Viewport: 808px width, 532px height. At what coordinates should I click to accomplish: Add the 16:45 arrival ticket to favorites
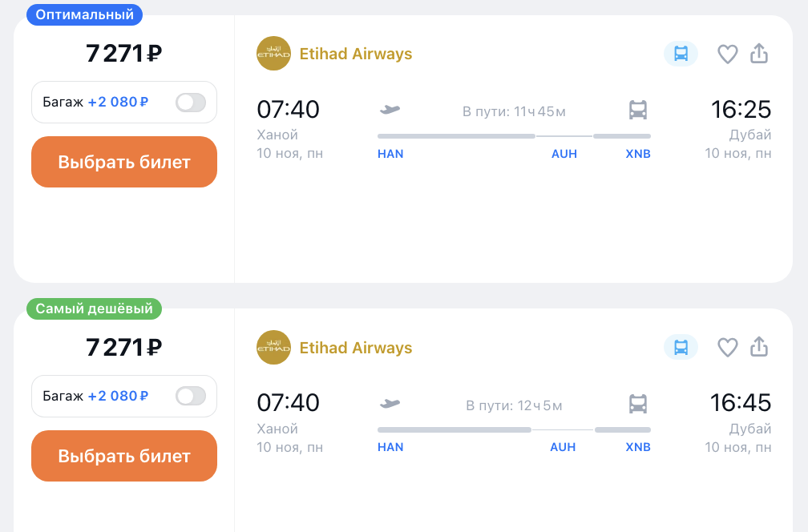[727, 348]
